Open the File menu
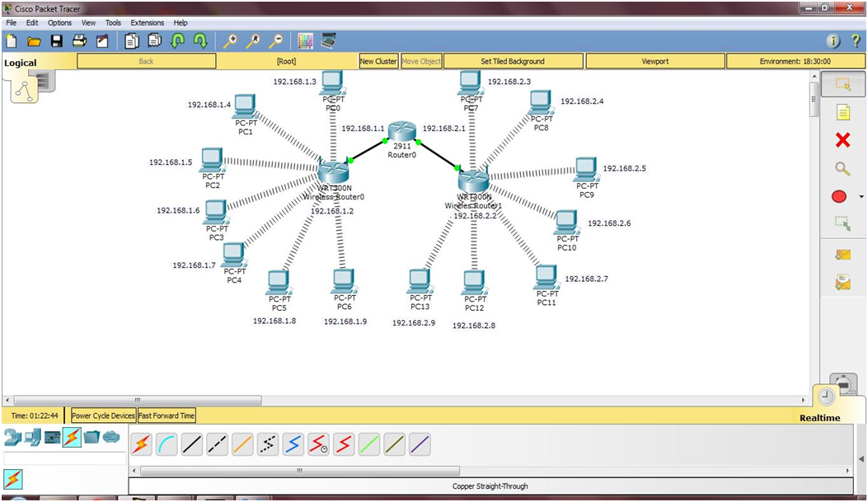 (11, 23)
